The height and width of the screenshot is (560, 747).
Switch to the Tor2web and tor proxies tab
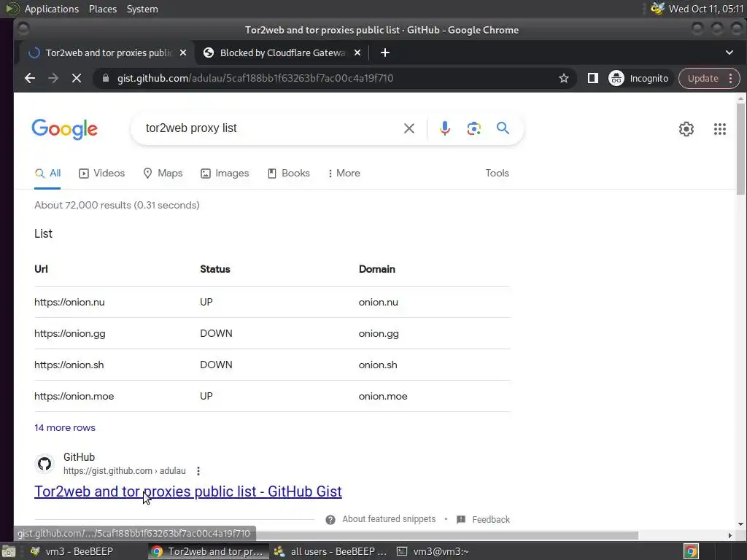coord(107,52)
